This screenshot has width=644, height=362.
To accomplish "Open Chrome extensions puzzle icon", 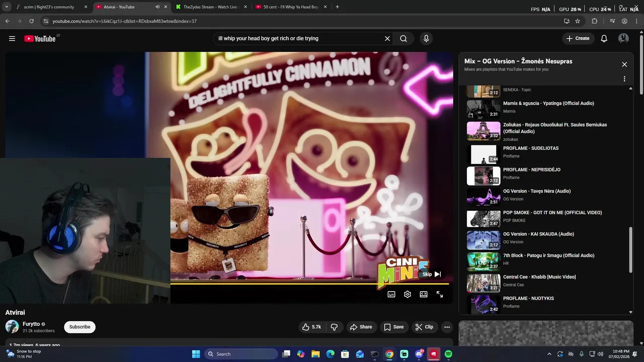I will 595,21.
